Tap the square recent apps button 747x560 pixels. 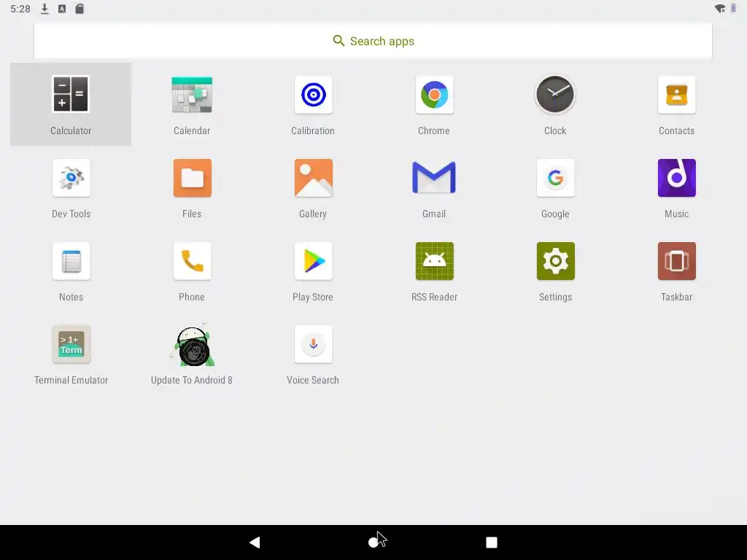click(x=491, y=542)
